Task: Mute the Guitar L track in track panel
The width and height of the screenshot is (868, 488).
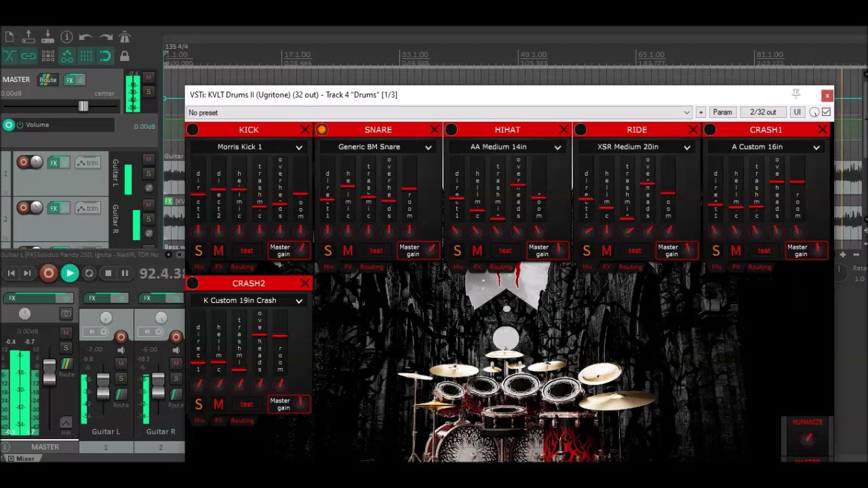Action: [149, 159]
